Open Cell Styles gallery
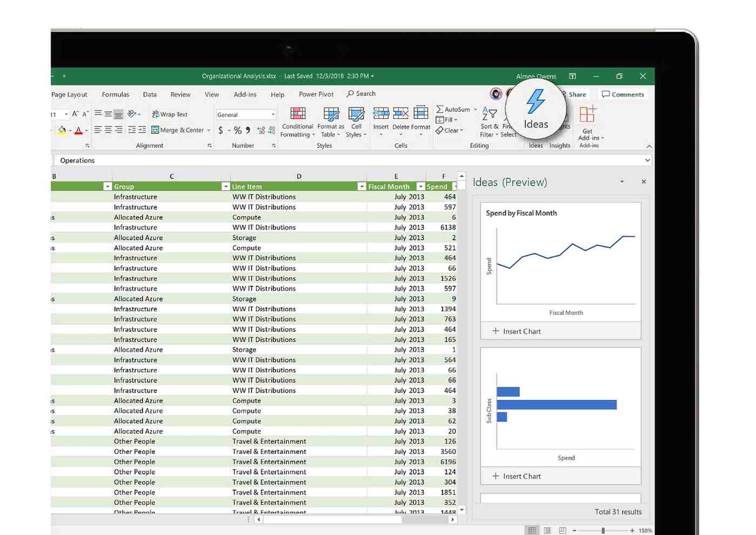The width and height of the screenshot is (756, 535). [356, 114]
